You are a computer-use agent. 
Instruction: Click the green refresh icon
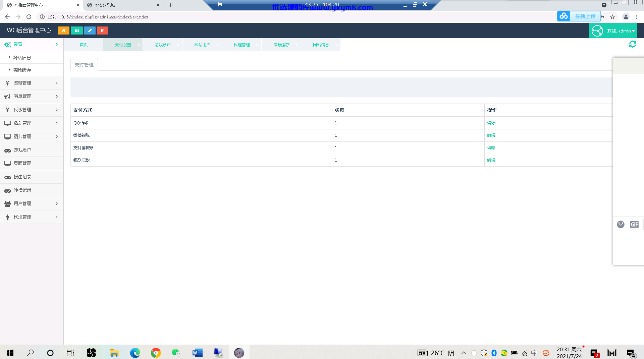pyautogui.click(x=633, y=44)
